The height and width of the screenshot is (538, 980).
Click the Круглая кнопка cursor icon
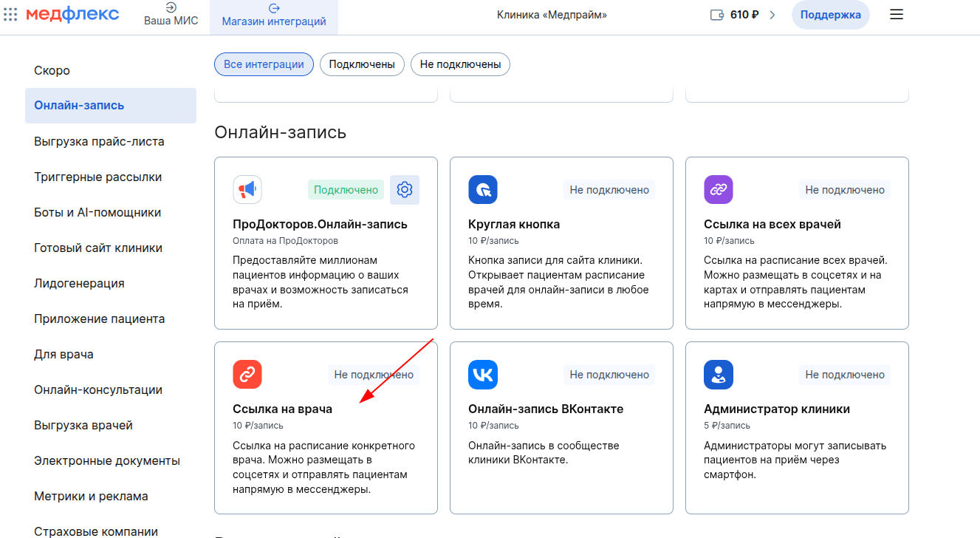(483, 190)
